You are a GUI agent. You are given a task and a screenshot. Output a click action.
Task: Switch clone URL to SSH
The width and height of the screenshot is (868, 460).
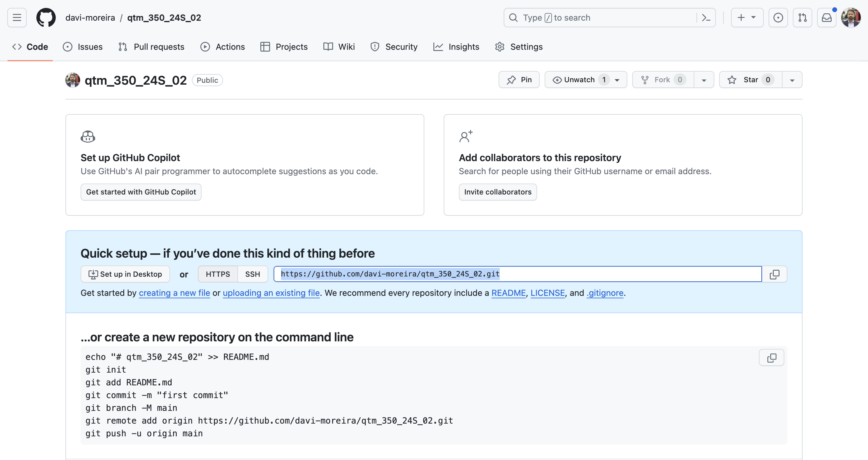252,274
